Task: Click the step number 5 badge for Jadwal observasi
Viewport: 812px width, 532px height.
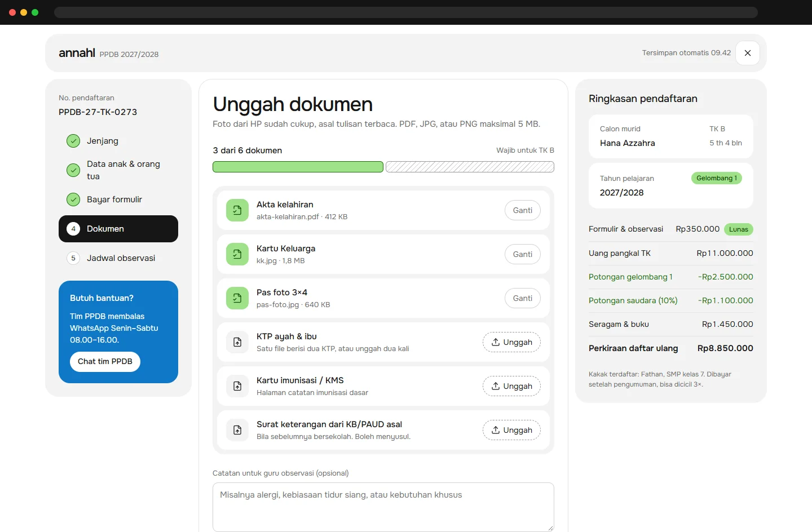Action: pos(73,258)
